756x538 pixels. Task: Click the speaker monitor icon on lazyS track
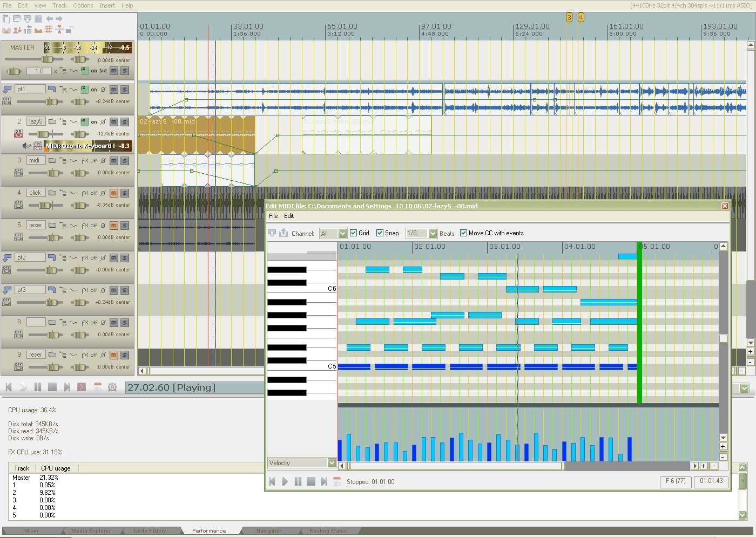pyautogui.click(x=26, y=146)
